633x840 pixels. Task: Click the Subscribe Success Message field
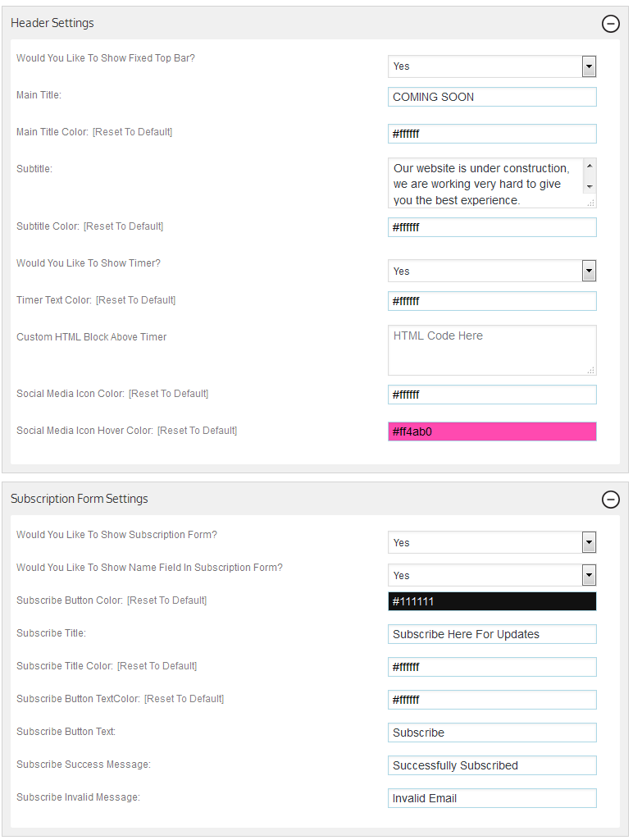492,765
